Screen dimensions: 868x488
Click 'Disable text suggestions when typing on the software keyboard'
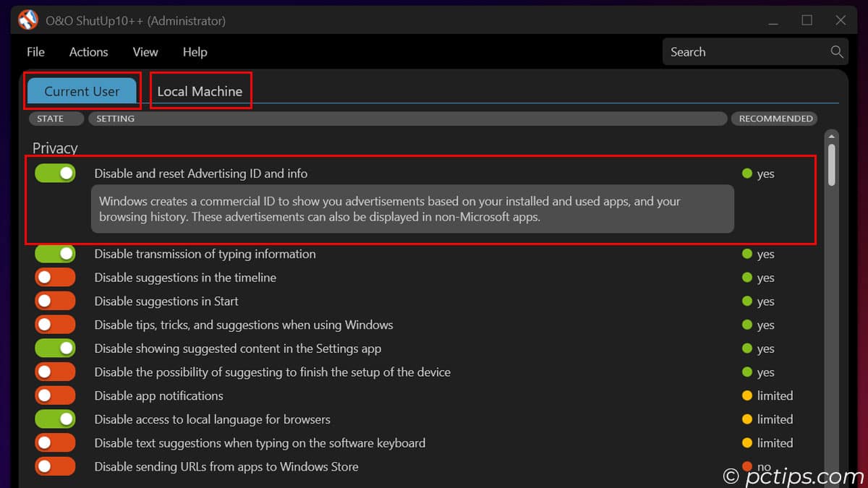point(260,442)
